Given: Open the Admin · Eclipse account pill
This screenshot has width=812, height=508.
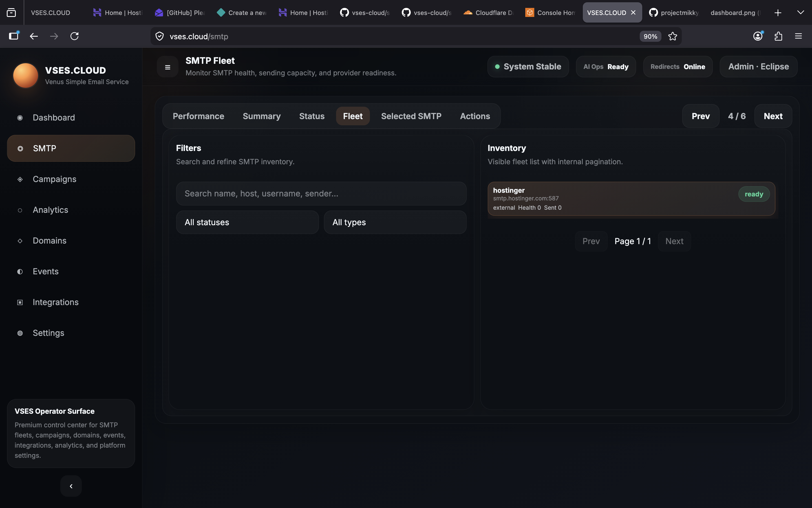Looking at the screenshot, I should pyautogui.click(x=758, y=67).
